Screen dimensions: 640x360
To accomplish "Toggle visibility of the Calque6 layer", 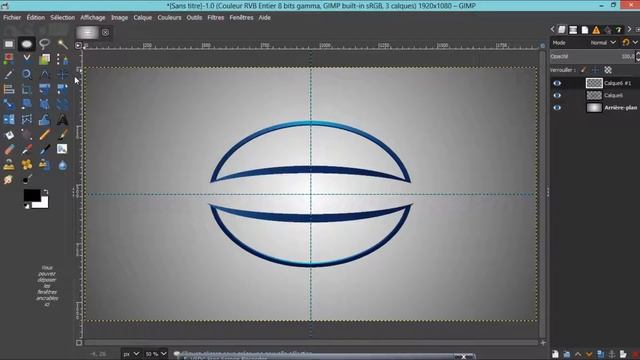I will point(557,96).
